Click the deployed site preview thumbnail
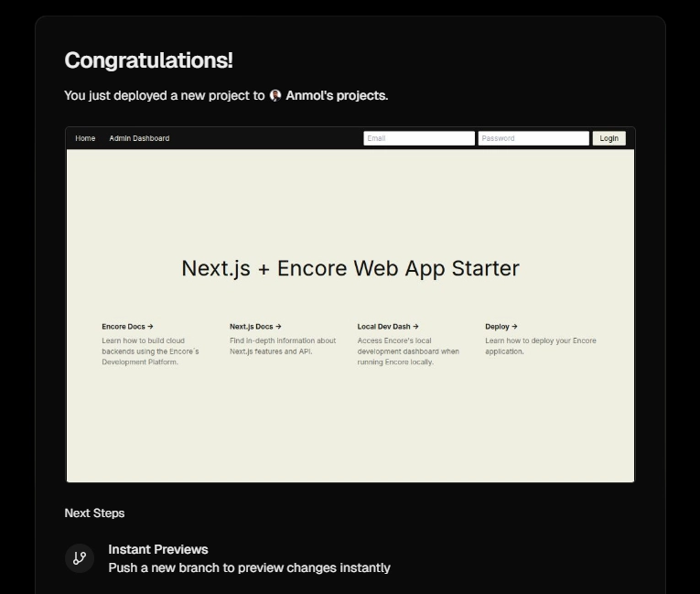Screen dimensions: 700x594 (350, 305)
